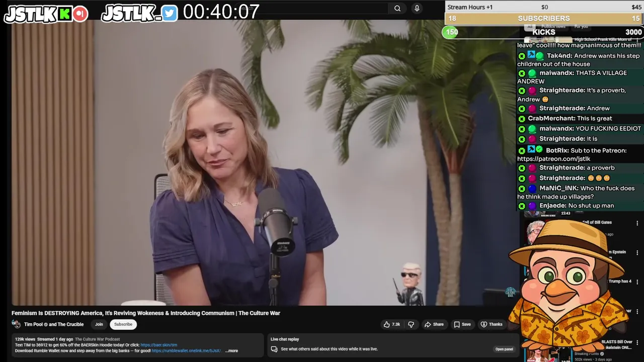Click the Join membership button
This screenshot has width=644, height=362.
point(99,324)
